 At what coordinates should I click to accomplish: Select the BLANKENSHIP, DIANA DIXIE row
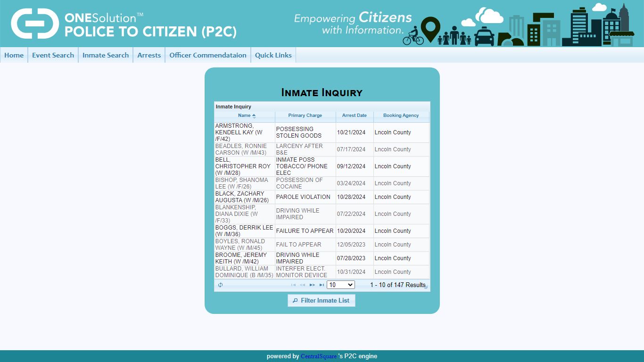[x=322, y=214]
